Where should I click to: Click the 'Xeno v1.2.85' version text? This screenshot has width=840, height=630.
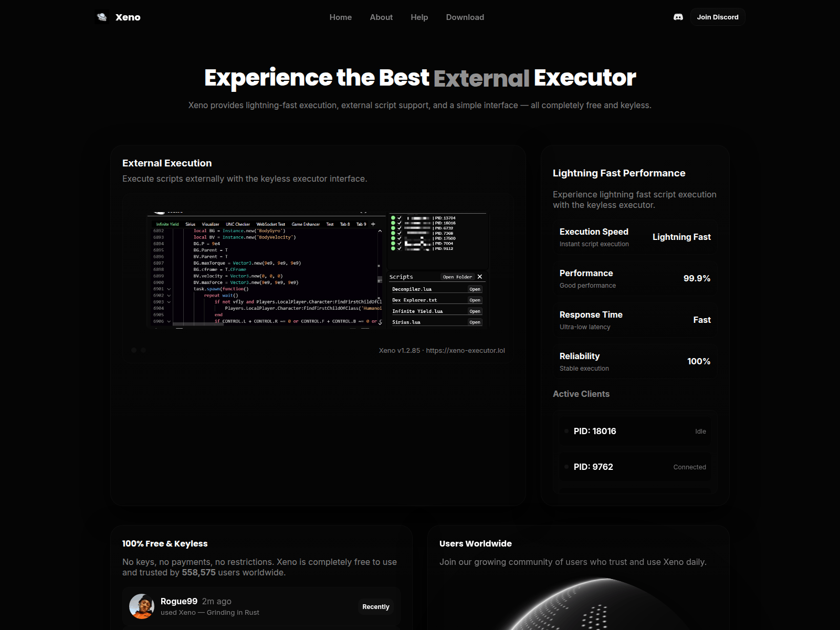(x=400, y=350)
